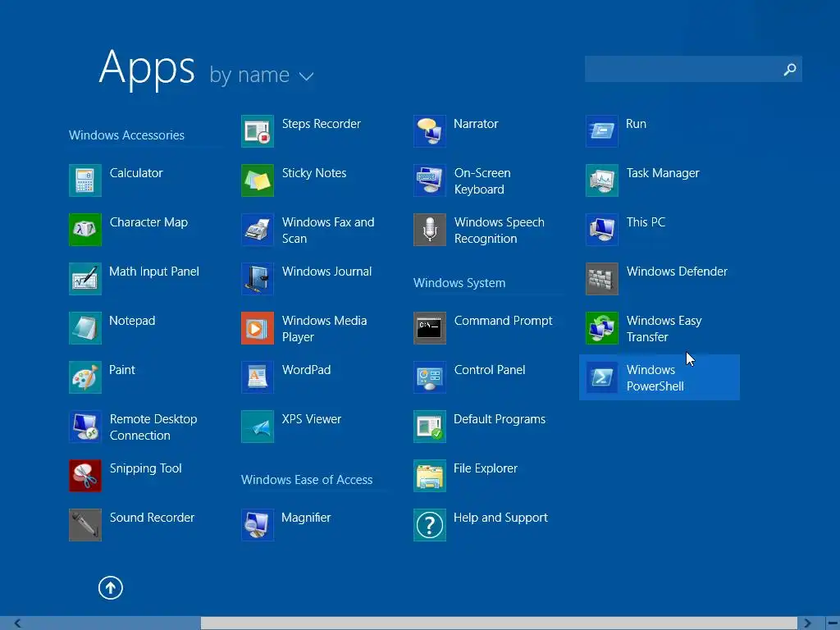The image size is (840, 630).
Task: Select Windows Accessories group header
Action: tap(126, 135)
